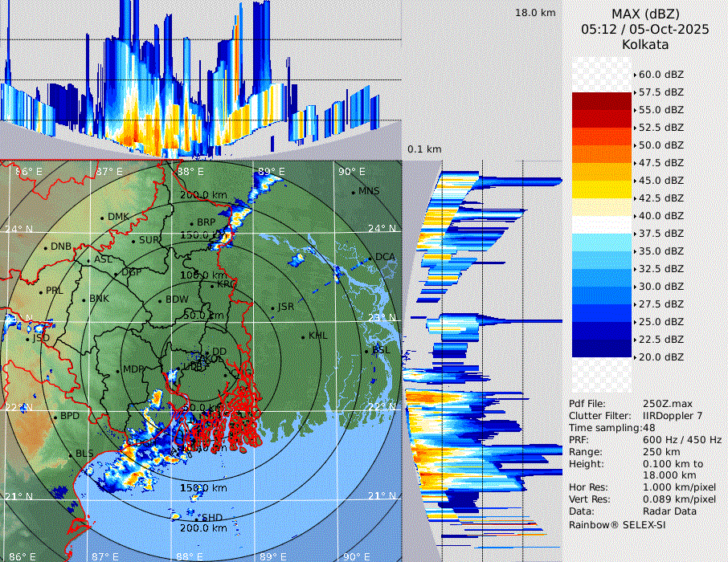The width and height of the screenshot is (728, 562).
Task: Select the JSR station dot
Action: point(272,307)
